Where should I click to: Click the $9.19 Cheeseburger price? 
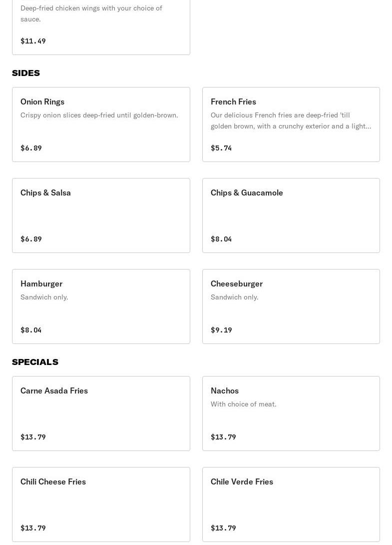point(221,330)
